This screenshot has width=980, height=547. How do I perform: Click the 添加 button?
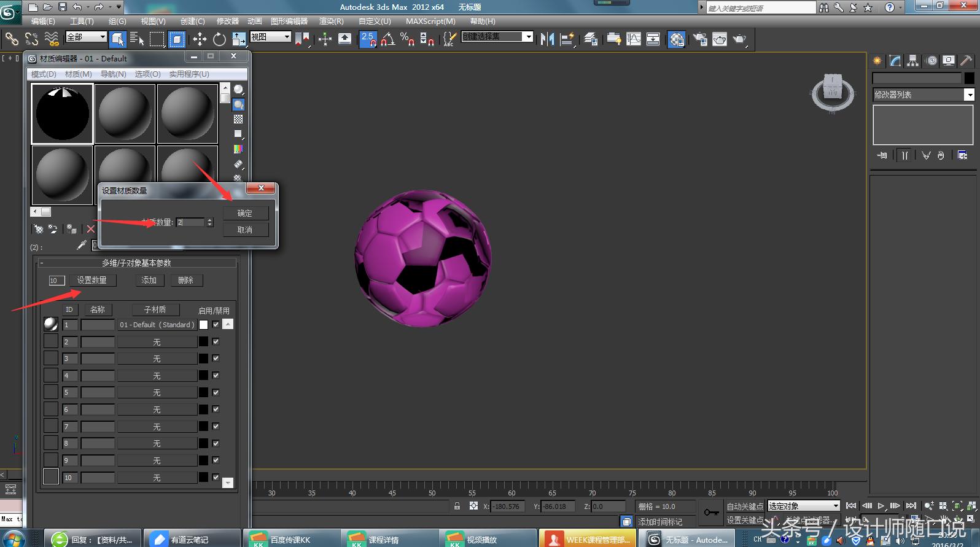pyautogui.click(x=149, y=280)
